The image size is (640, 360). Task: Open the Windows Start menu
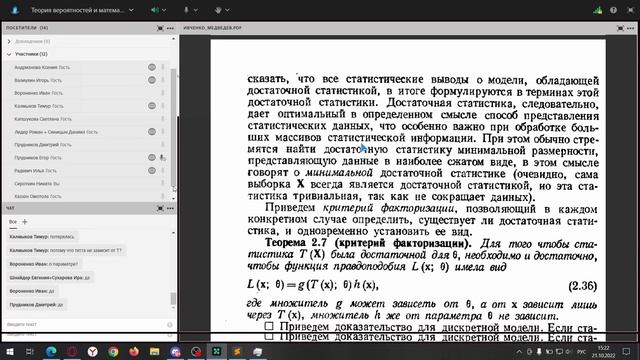tap(9, 351)
